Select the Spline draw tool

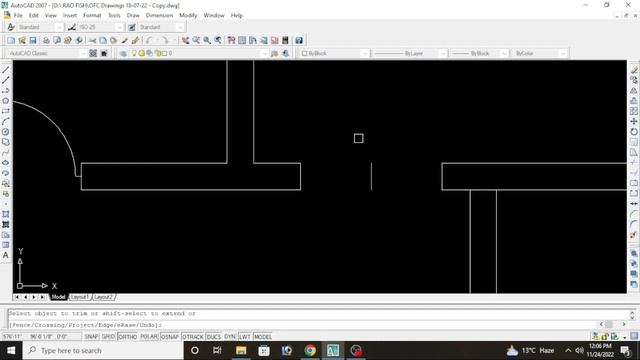pos(6,152)
